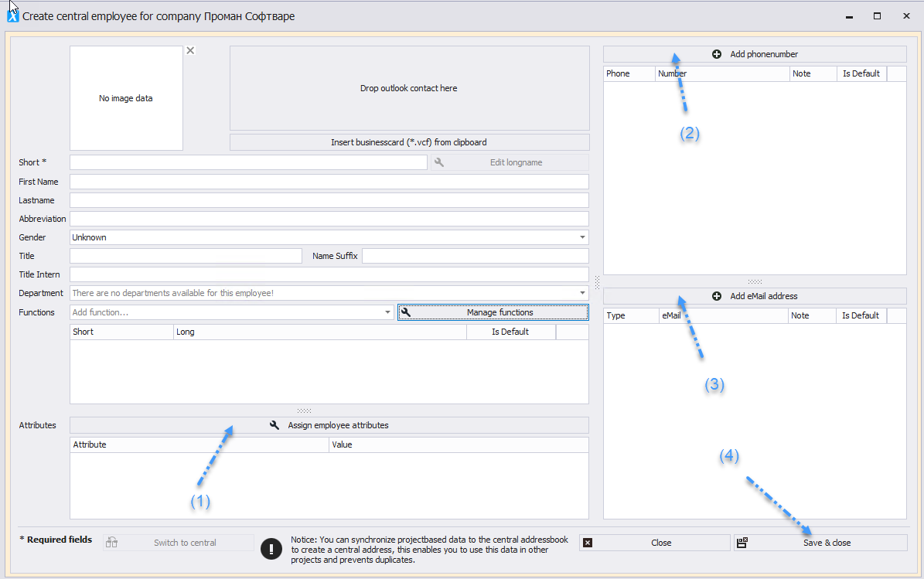This screenshot has width=924, height=579.
Task: Click the Assign employee attributes label
Action: click(338, 425)
